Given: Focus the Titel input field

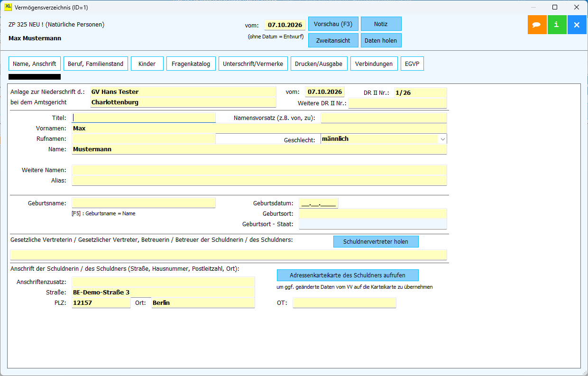Looking at the screenshot, I should pos(144,118).
